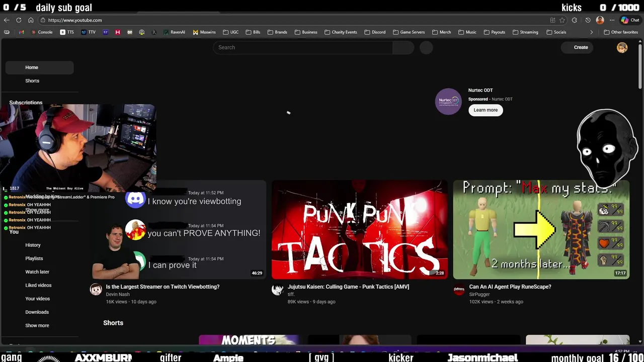Expand the UGC bookmarks folder

pyautogui.click(x=231, y=32)
